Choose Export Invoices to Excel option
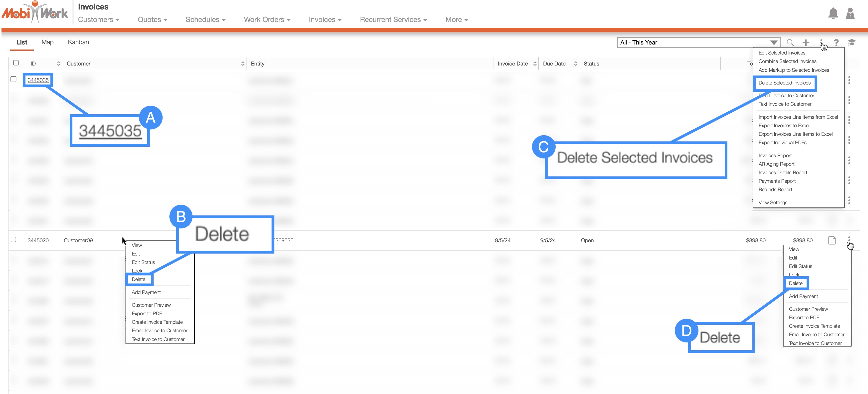Image resolution: width=868 pixels, height=394 pixels. (784, 125)
